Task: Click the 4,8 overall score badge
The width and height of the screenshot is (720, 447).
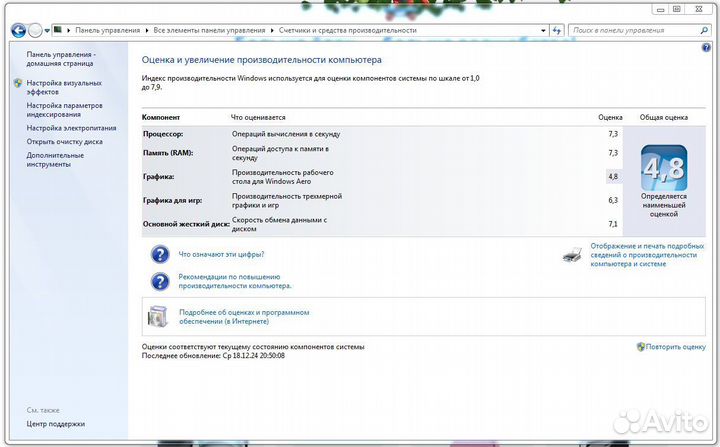Action: 664,168
